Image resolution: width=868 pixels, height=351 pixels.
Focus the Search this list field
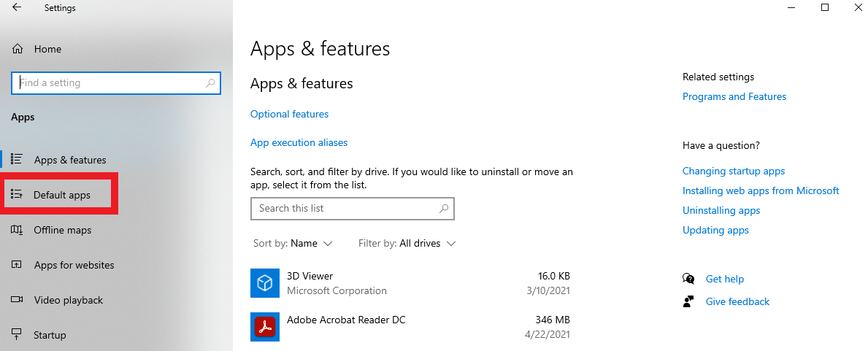[347, 209]
